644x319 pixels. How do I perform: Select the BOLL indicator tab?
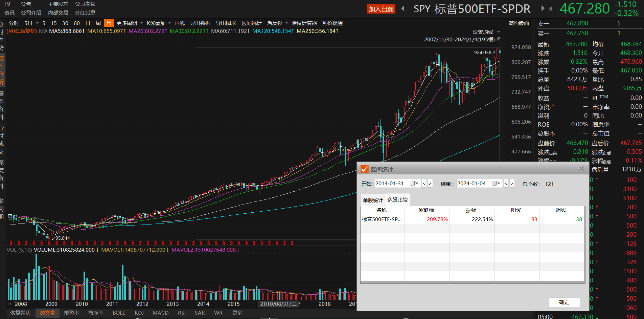point(119,313)
